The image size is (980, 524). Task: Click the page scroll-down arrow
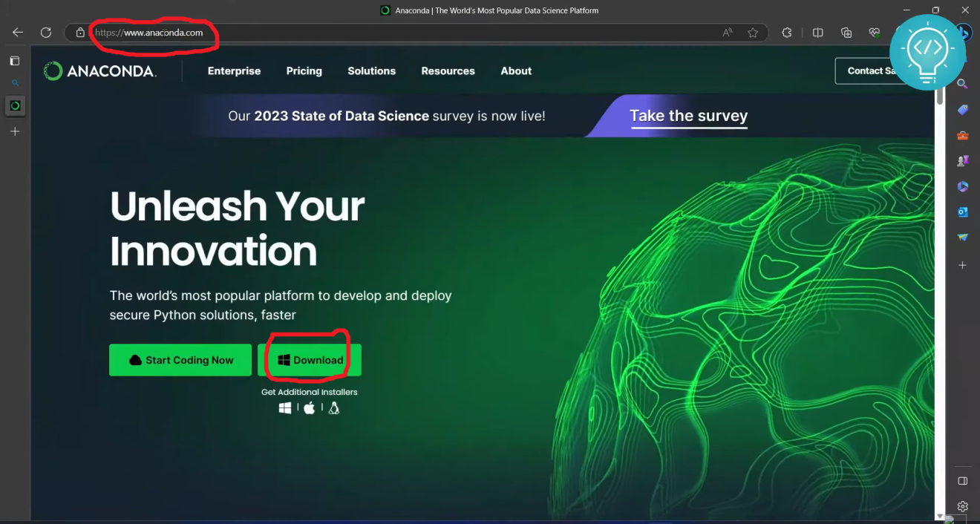pos(940,516)
